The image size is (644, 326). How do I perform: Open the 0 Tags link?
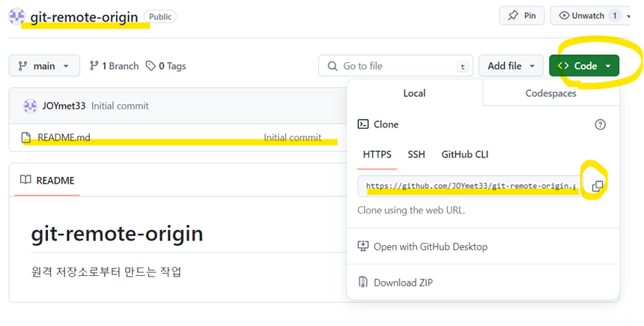166,66
